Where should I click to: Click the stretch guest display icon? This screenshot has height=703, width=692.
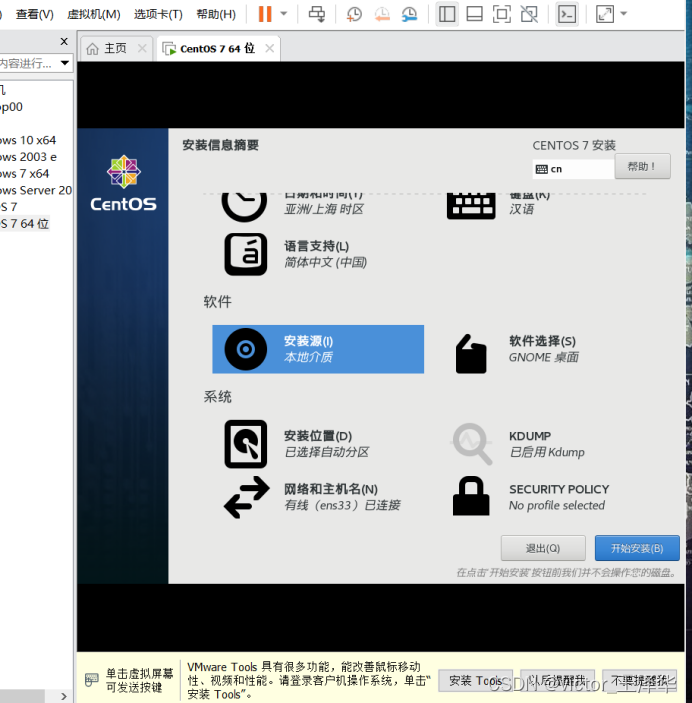pyautogui.click(x=605, y=14)
